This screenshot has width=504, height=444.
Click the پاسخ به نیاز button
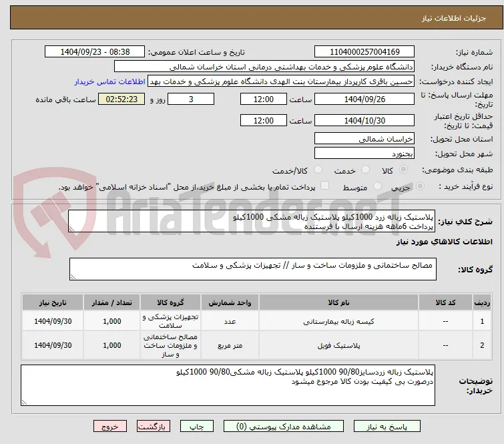pos(387,427)
